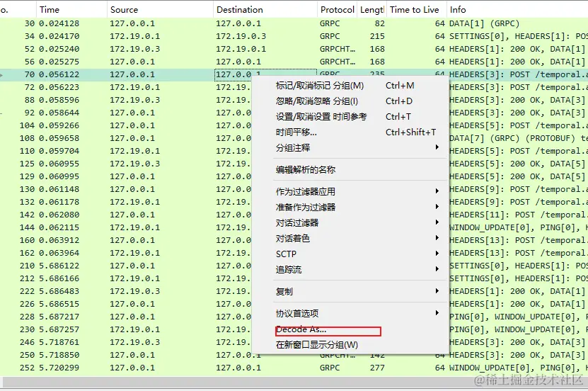This screenshot has height=391, width=588.
Task: Click length 277 of packet 252
Action: click(377, 368)
